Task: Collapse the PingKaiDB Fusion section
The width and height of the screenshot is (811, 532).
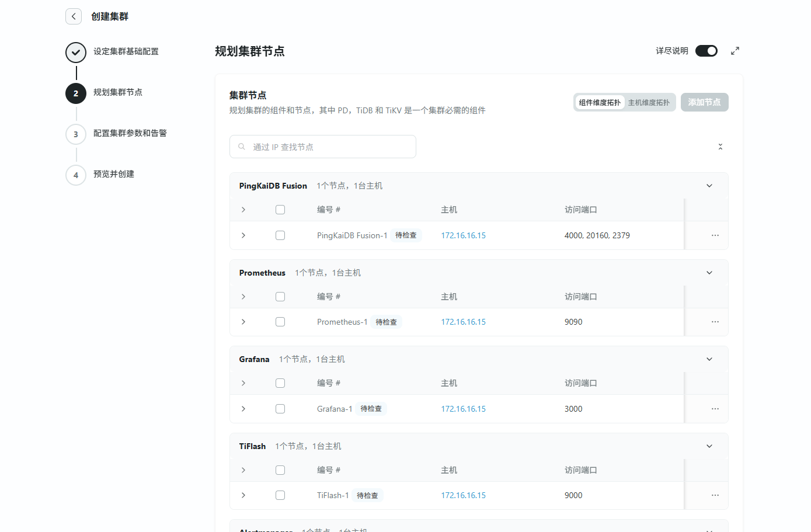Action: 709,186
